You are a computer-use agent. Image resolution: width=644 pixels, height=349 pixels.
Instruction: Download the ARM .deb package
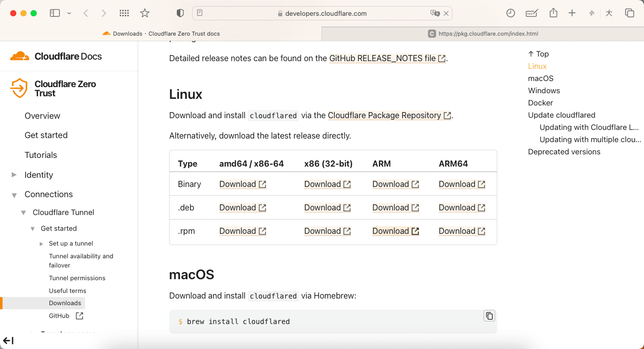[396, 207]
